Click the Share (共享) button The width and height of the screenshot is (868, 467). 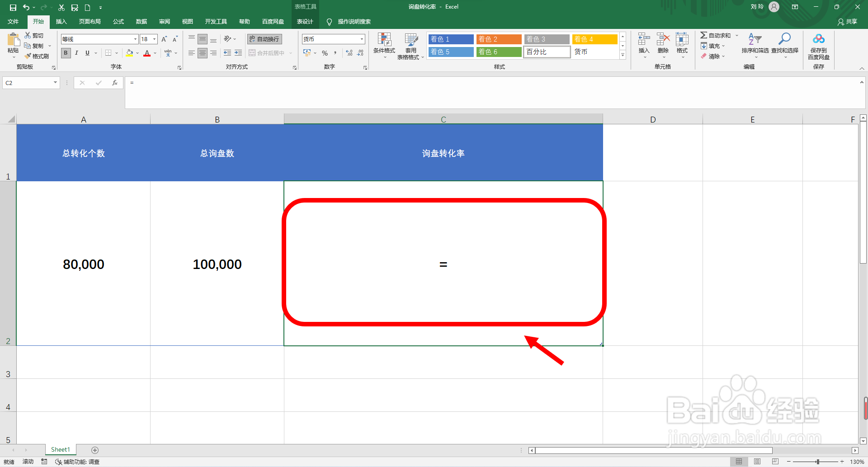click(847, 21)
